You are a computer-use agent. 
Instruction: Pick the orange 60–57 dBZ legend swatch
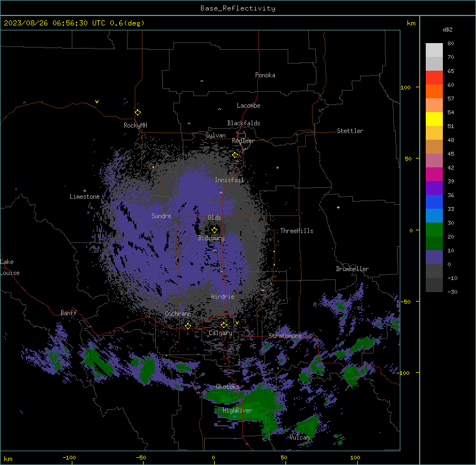(x=434, y=91)
